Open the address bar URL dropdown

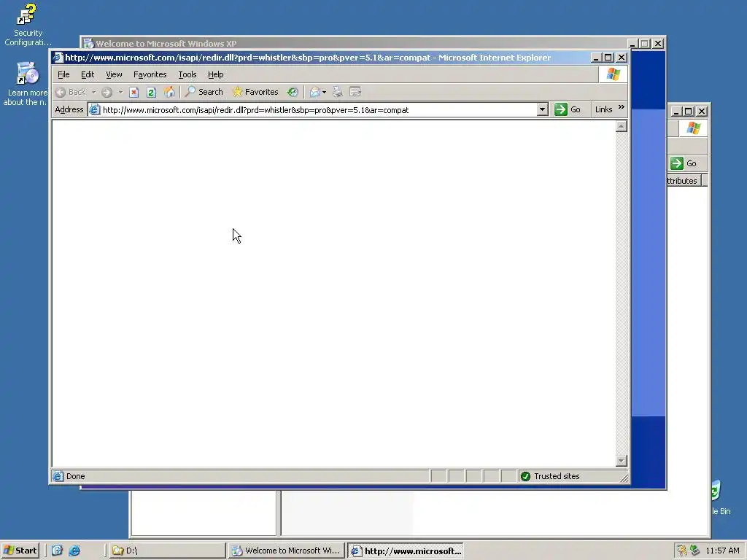[542, 109]
